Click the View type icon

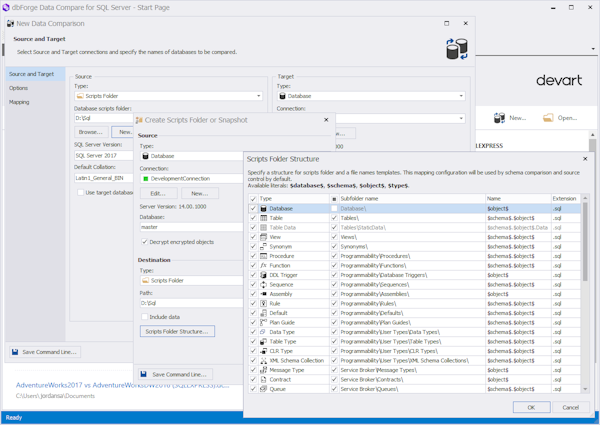[x=263, y=237]
